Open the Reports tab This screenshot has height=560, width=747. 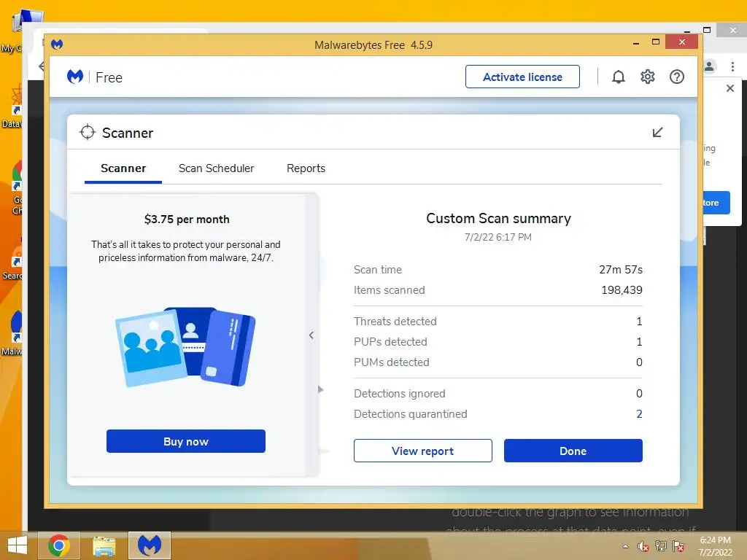306,168
